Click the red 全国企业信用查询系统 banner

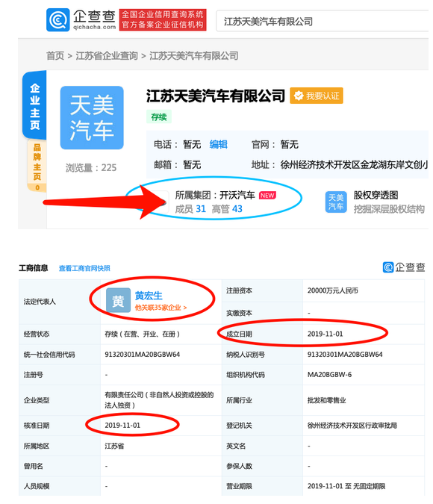coord(163,19)
